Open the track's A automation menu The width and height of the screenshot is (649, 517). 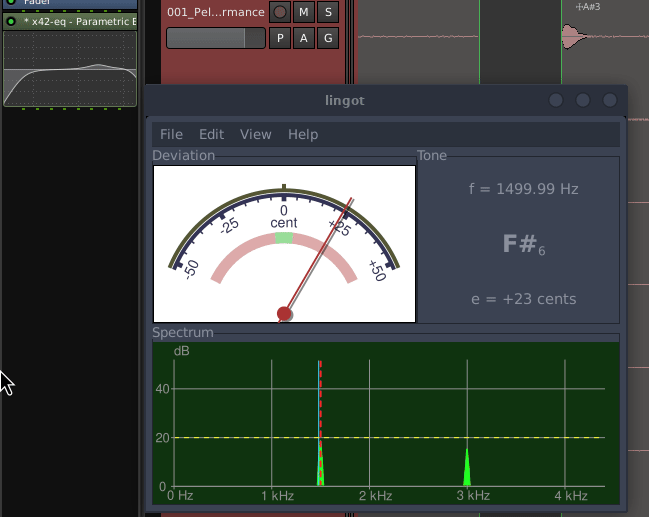pos(304,38)
